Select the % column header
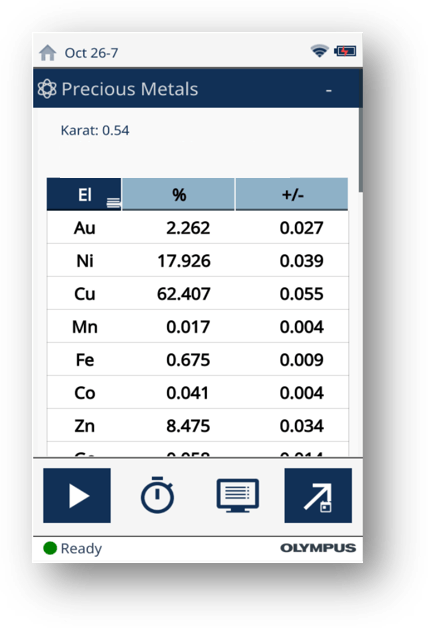Image resolution: width=428 pixels, height=628 pixels. coord(179,194)
